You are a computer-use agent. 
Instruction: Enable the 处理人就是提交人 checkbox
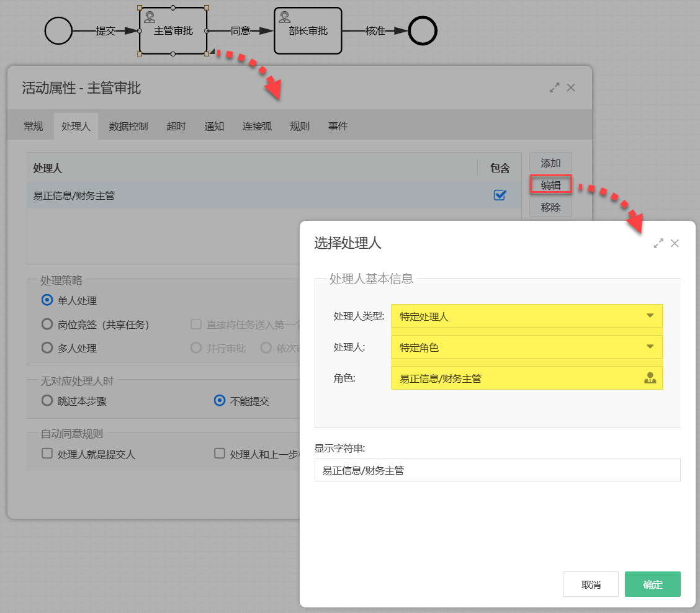47,454
